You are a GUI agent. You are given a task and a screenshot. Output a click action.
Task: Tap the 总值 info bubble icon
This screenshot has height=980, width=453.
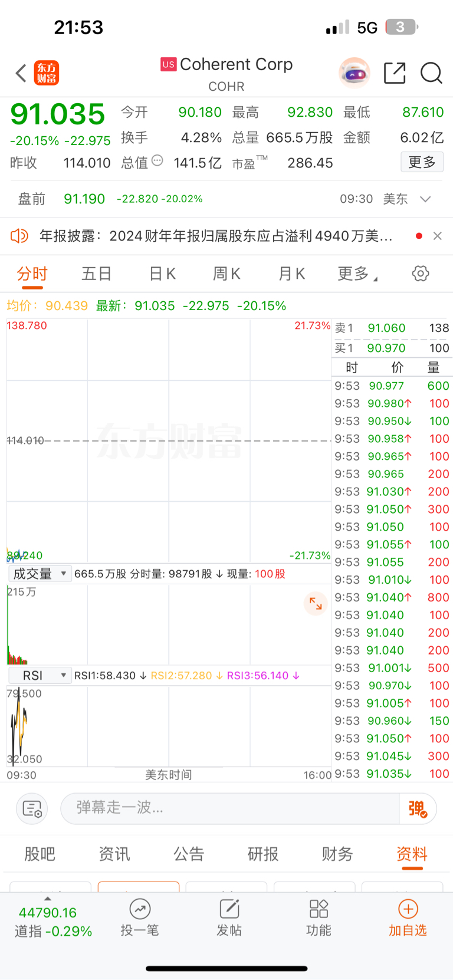[x=157, y=160]
